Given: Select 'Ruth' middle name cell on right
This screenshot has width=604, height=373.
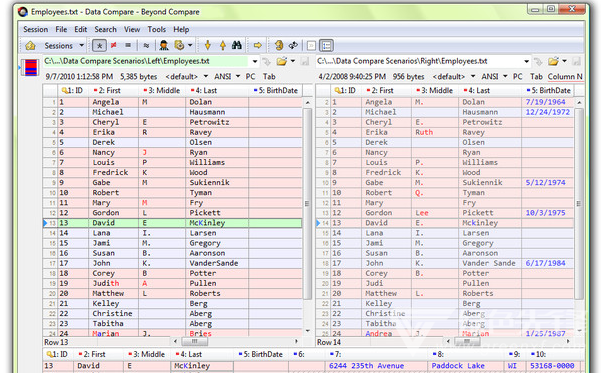Looking at the screenshot, I should (435, 132).
